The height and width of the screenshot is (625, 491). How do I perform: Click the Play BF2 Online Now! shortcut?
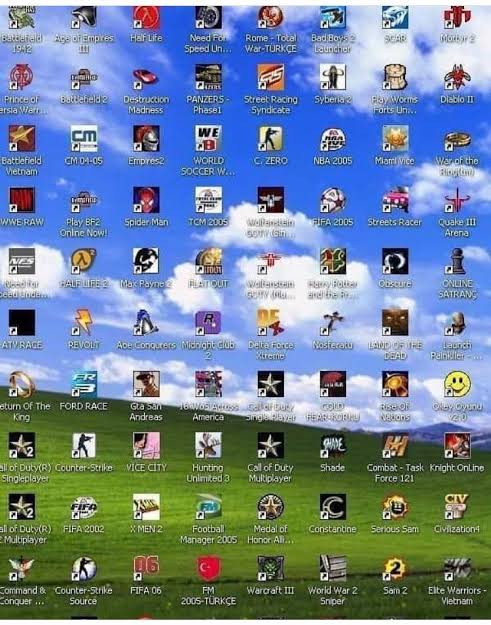84,200
